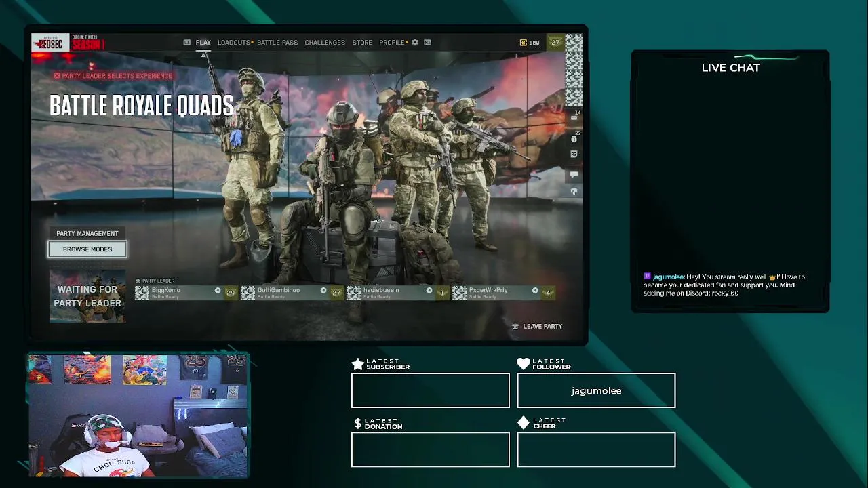Open the PLAY tab in the game menu
The width and height of the screenshot is (868, 488).
coord(203,43)
